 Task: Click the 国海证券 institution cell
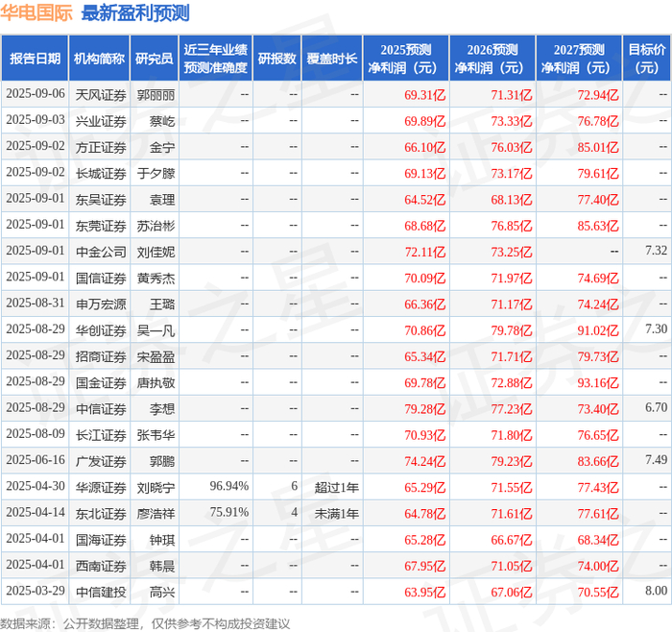point(101,540)
